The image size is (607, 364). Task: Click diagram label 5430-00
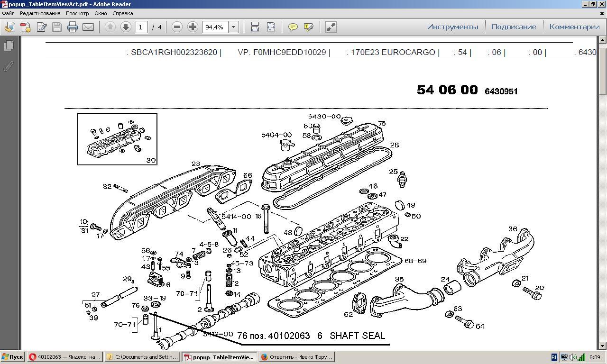[x=324, y=116]
